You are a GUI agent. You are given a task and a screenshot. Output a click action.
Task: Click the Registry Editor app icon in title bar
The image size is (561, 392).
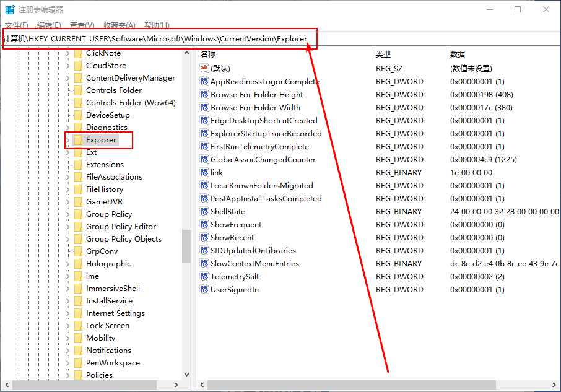click(10, 10)
